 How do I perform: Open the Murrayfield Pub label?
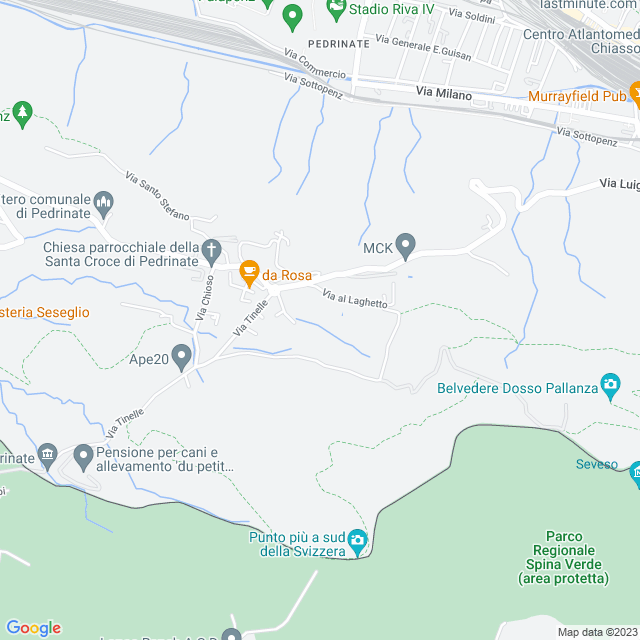[x=577, y=96]
